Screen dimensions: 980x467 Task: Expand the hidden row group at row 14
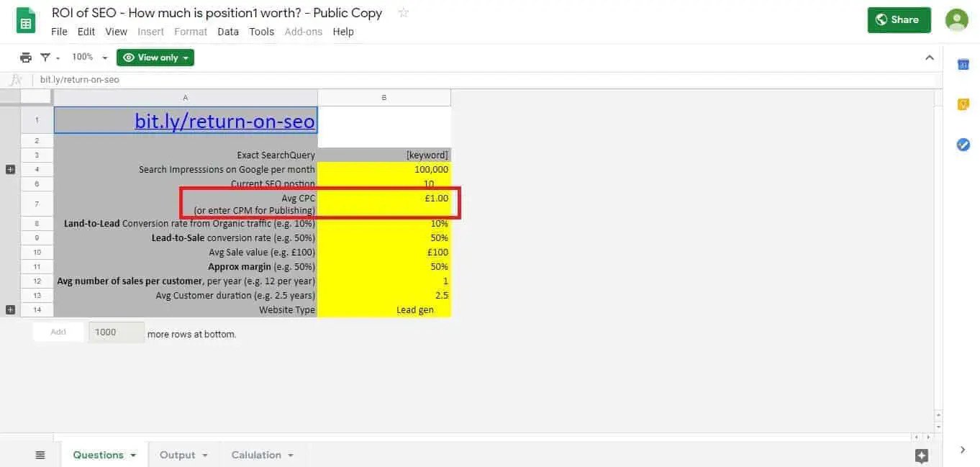click(10, 310)
